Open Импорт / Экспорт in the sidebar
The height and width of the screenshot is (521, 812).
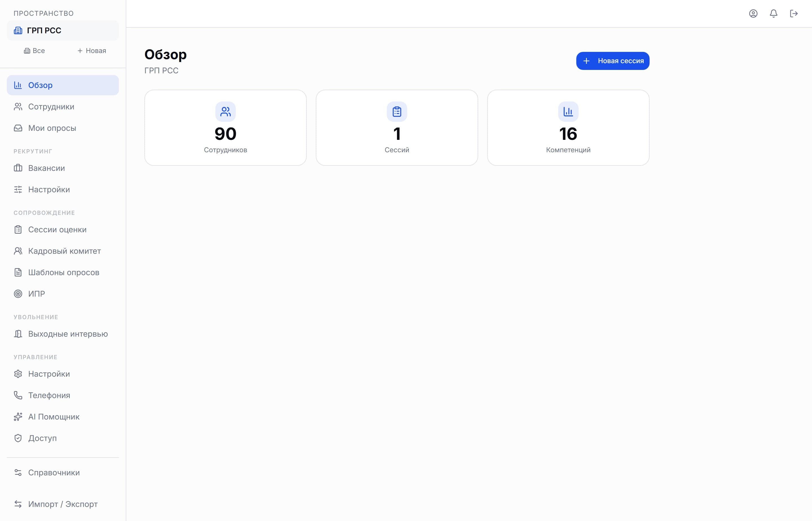(63, 504)
